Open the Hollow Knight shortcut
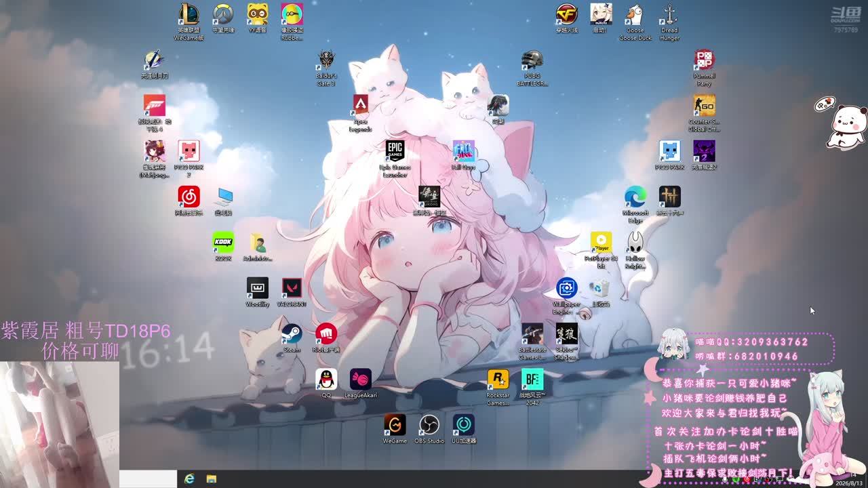868x488 pixels. (x=635, y=242)
